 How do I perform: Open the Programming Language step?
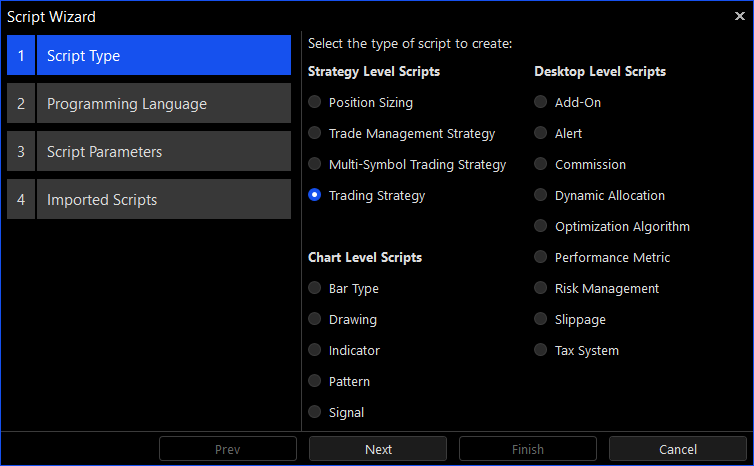(149, 104)
